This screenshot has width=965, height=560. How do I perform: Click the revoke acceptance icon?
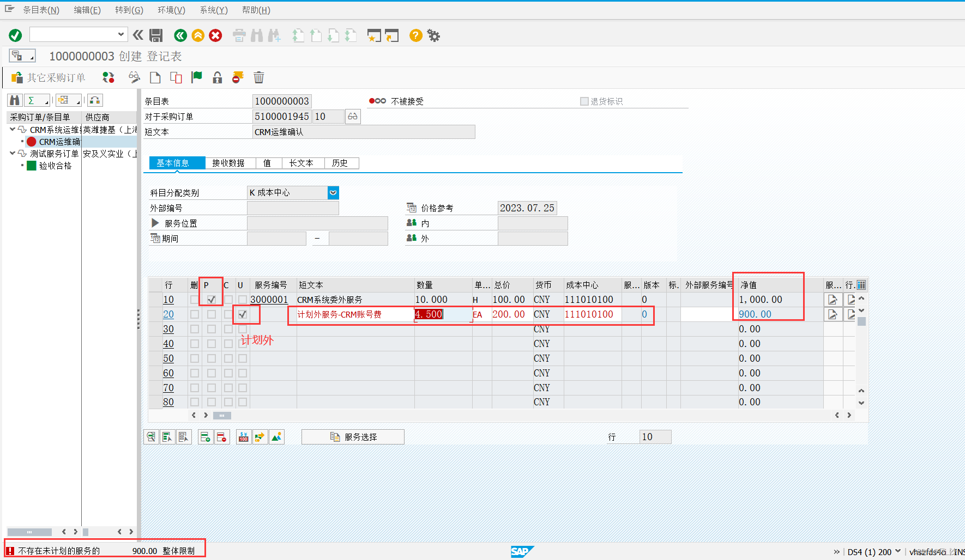pos(238,77)
